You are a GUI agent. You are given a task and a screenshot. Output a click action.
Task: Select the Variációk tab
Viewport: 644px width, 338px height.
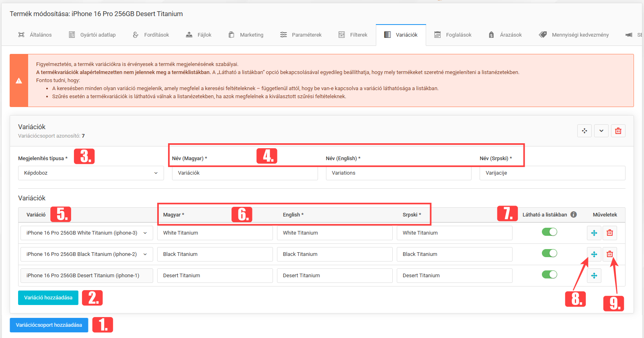(401, 35)
